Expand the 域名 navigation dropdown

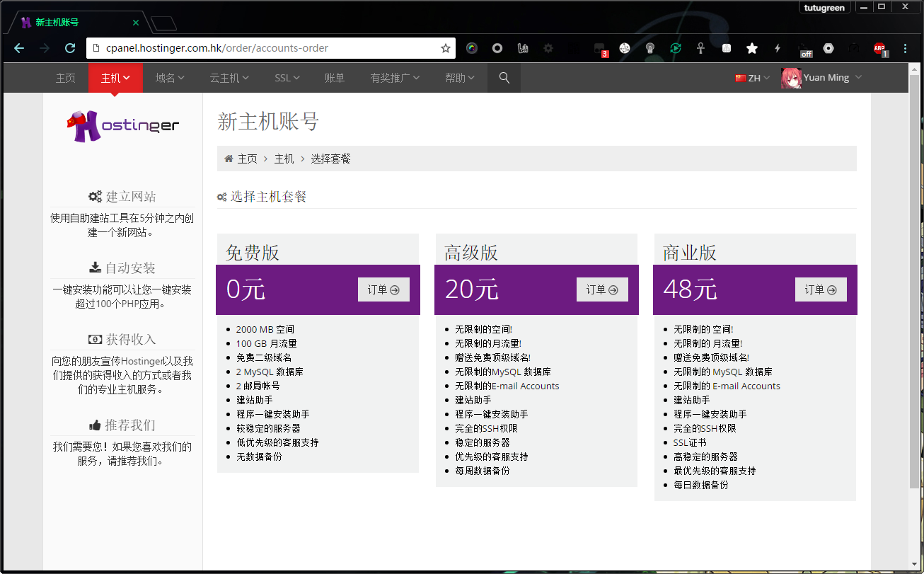coord(170,78)
